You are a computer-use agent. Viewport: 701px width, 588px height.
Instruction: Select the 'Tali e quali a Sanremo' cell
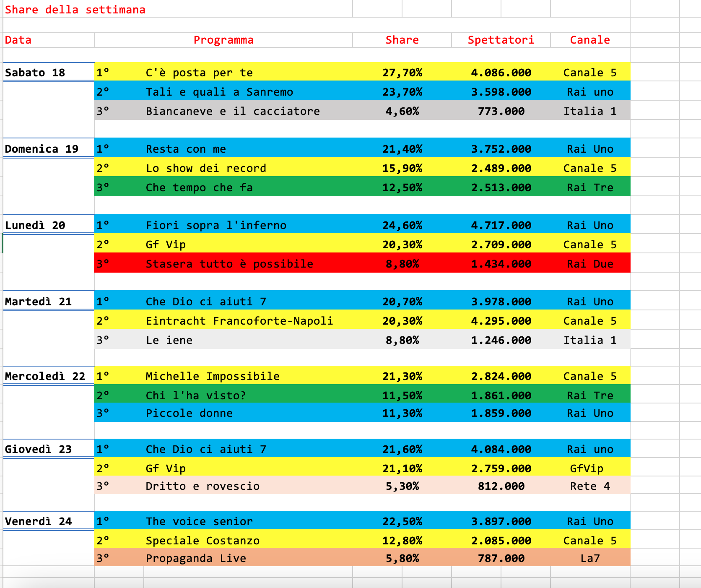click(219, 92)
